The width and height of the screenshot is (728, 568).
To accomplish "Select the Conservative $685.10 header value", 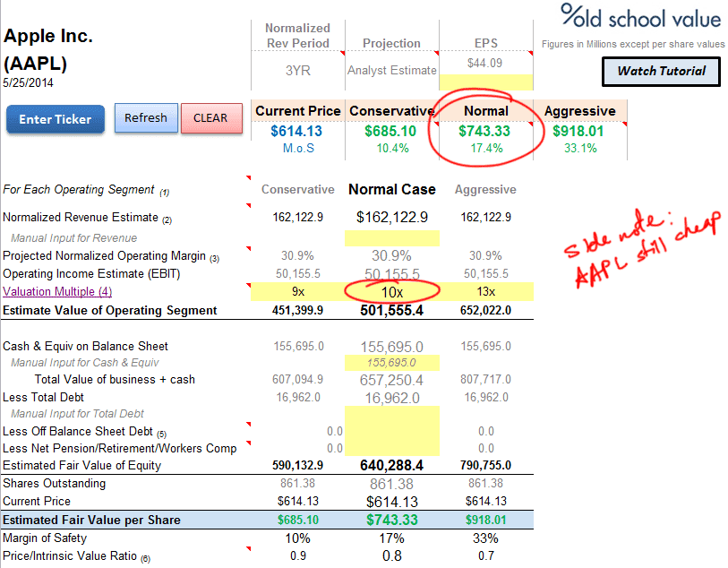I will [x=390, y=131].
